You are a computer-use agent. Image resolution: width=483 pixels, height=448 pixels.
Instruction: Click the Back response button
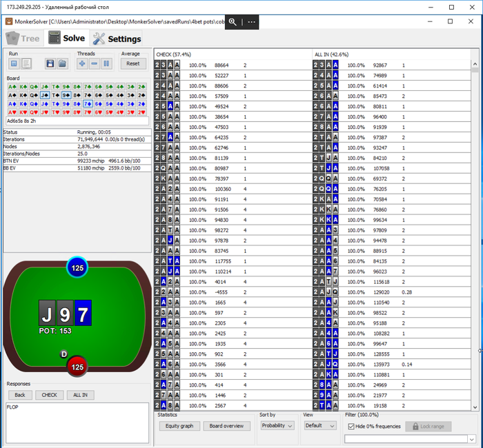pyautogui.click(x=20, y=395)
